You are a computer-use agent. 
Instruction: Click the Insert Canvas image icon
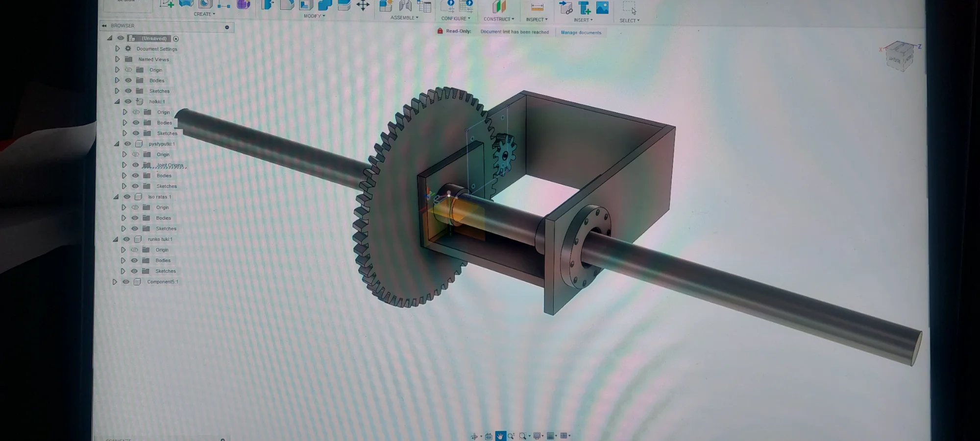602,7
